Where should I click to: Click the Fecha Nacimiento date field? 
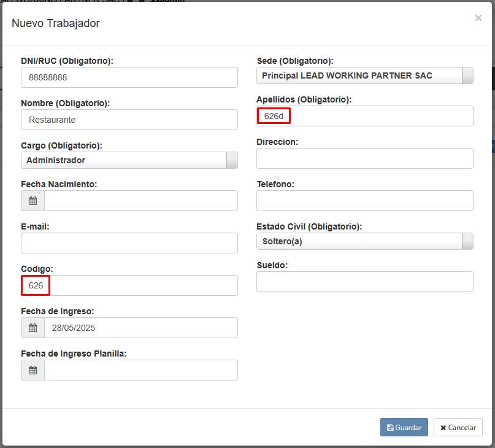140,201
